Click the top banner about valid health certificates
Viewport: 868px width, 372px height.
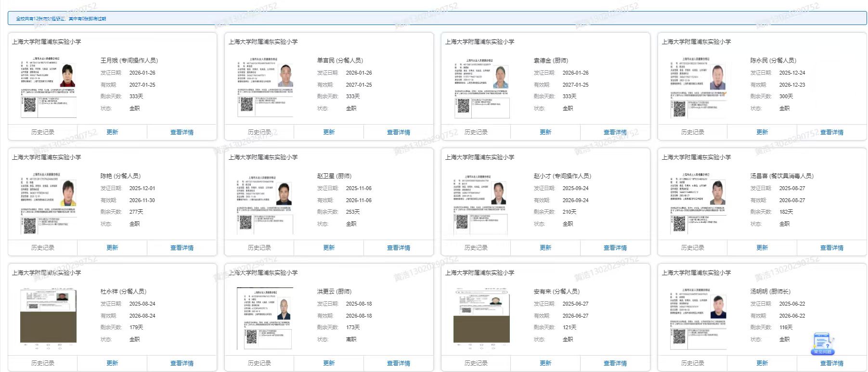coord(437,18)
